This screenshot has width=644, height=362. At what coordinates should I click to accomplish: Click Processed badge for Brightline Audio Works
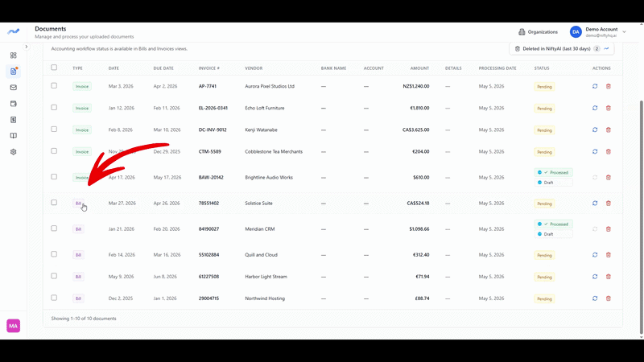[x=553, y=172]
